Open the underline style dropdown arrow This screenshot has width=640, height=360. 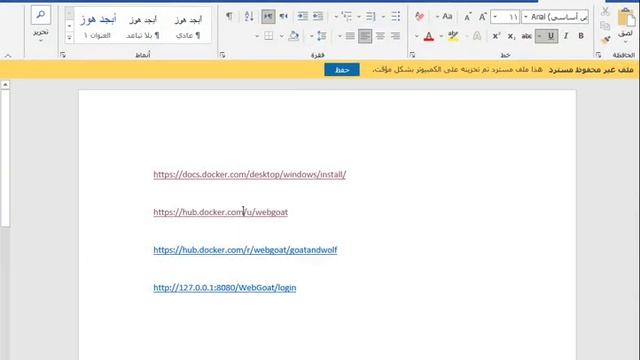[540, 36]
